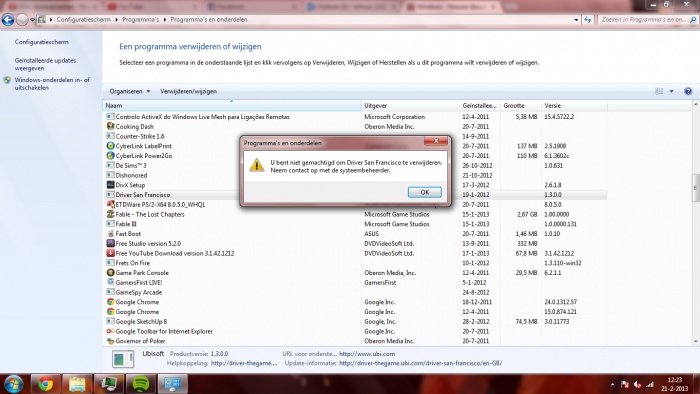Go back with the Back arrow button

click(x=8, y=20)
